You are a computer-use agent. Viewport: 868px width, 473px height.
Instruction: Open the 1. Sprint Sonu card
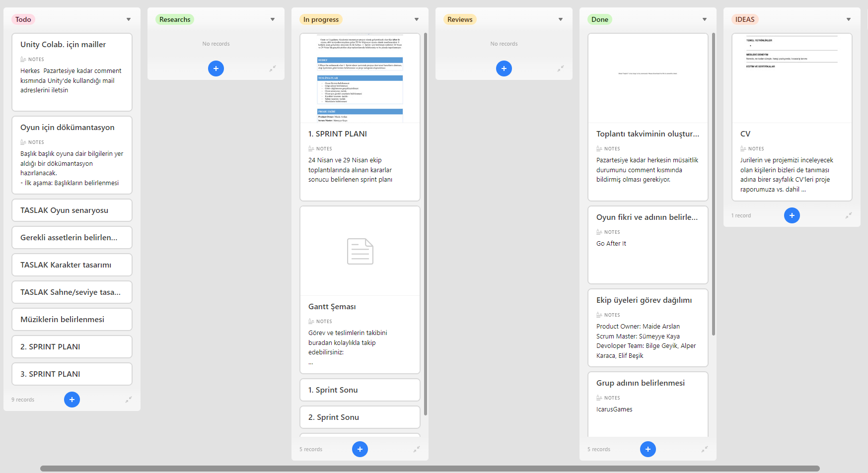[x=360, y=390]
